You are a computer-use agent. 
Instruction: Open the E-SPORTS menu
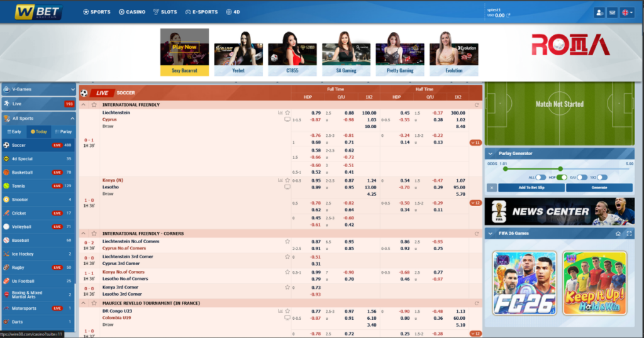[x=201, y=12]
